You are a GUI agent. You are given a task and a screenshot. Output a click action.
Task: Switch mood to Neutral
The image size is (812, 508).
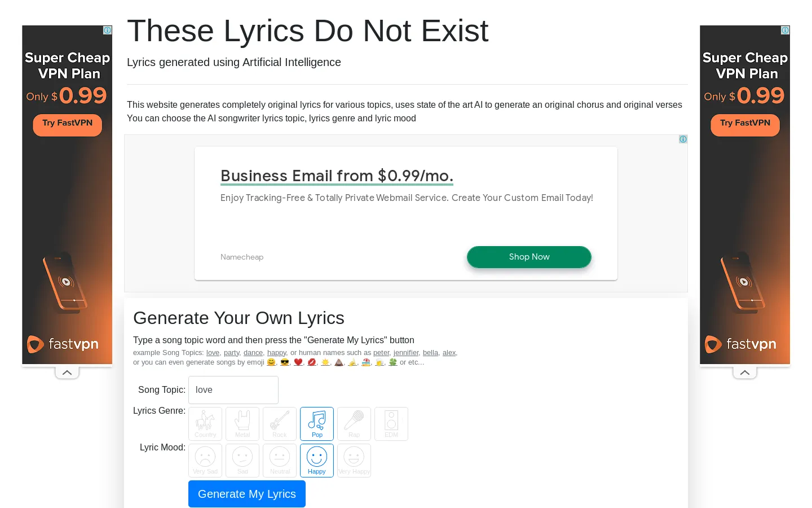[x=280, y=460]
